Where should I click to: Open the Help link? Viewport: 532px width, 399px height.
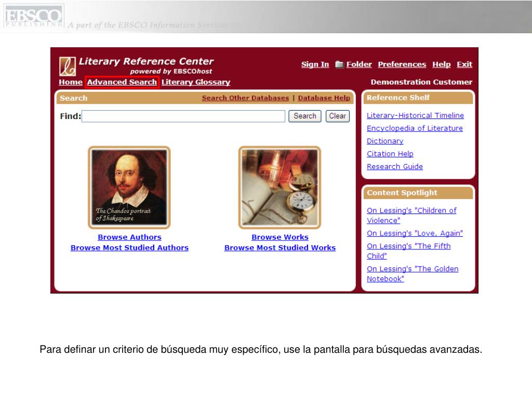pos(442,64)
